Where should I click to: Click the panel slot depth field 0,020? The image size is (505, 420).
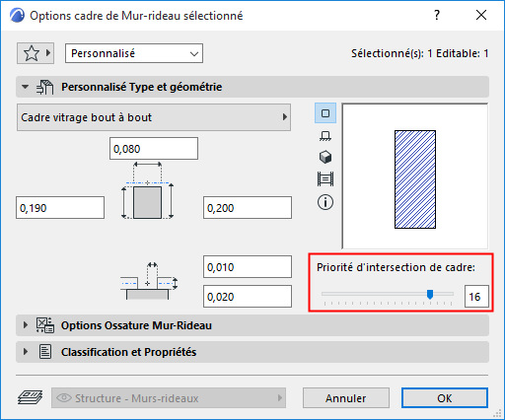click(248, 297)
